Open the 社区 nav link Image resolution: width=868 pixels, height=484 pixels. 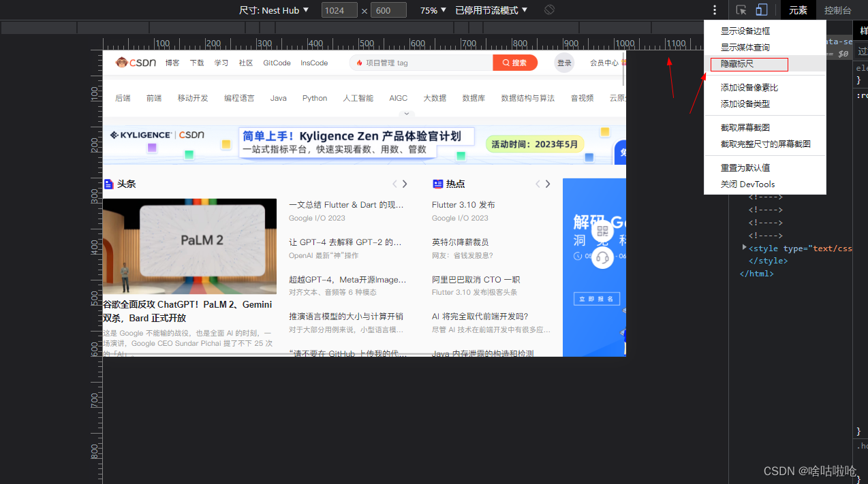point(246,63)
